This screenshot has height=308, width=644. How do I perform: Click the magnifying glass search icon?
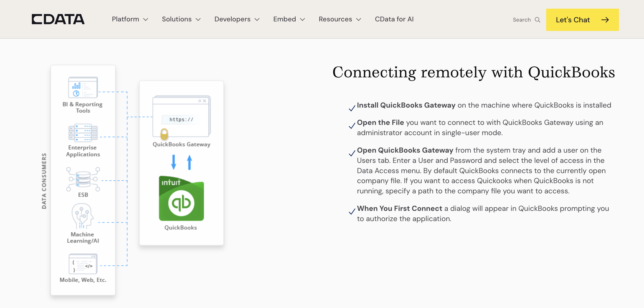coord(538,20)
